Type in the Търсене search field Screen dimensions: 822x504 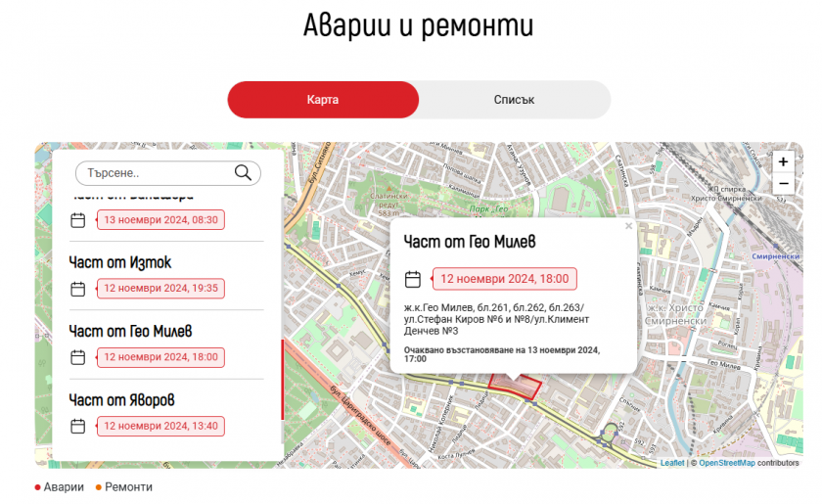pyautogui.click(x=157, y=173)
